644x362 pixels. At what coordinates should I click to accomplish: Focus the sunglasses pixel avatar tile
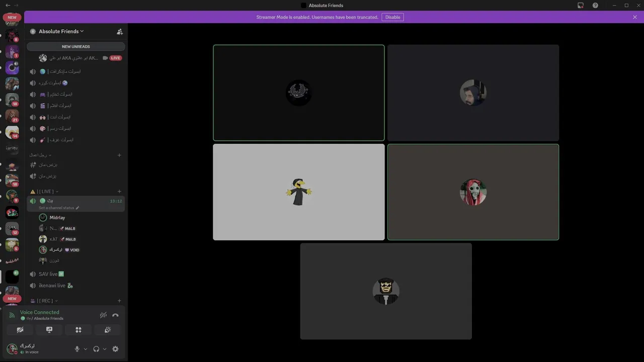pyautogui.click(x=386, y=291)
